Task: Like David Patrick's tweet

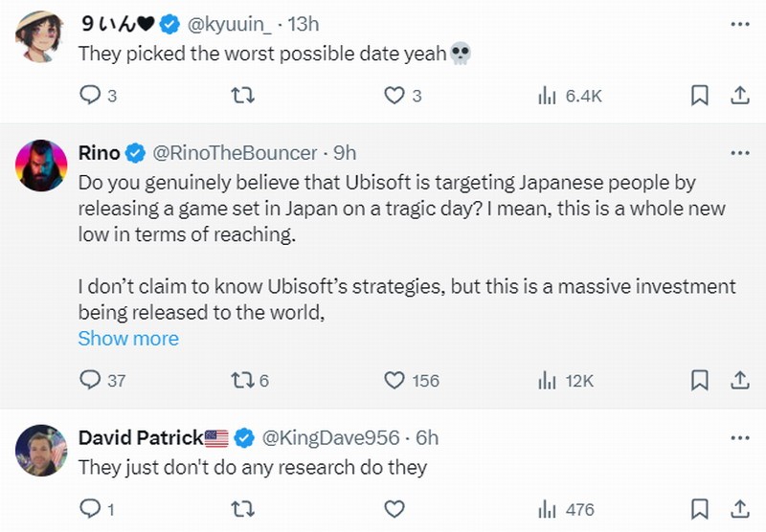Action: 394,508
